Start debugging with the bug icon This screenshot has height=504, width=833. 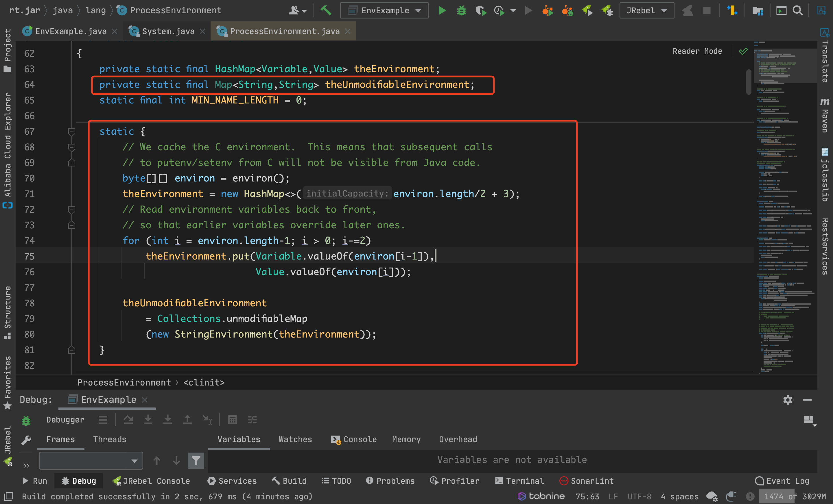click(461, 10)
